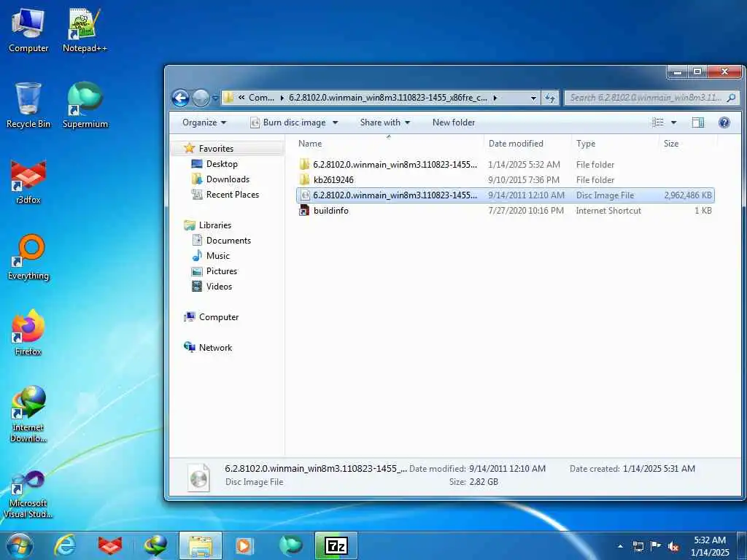Expand the address bar previous locations dropdown
Screen dimensions: 747x560
pos(533,98)
